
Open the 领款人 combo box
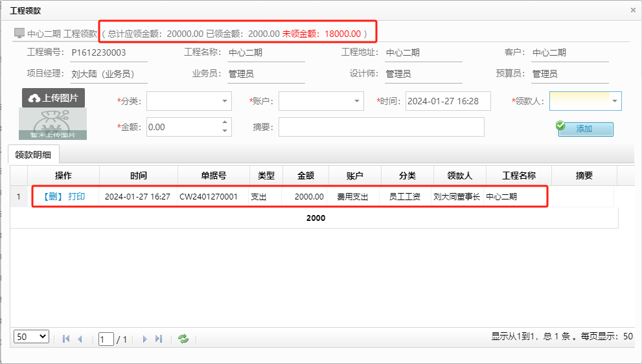click(615, 101)
